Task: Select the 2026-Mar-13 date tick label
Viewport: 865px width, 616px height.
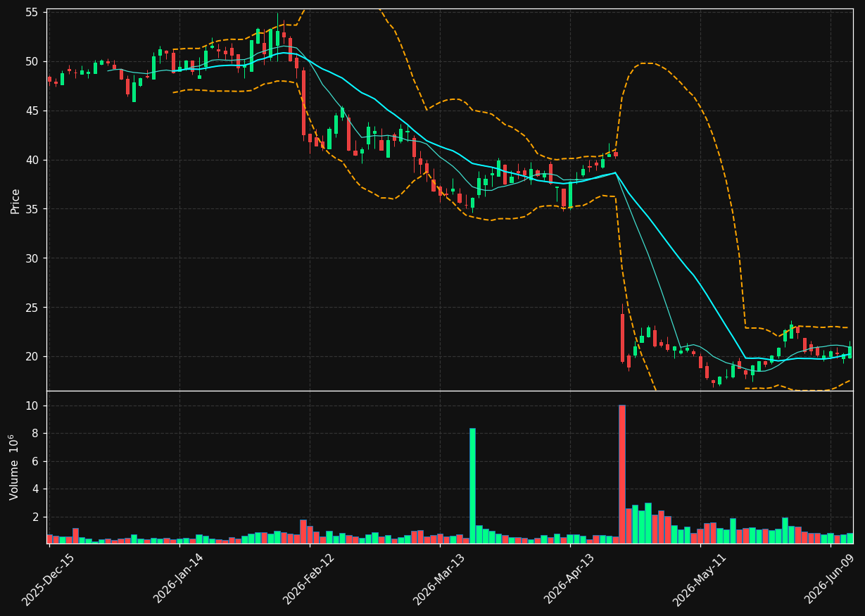Action: click(x=439, y=579)
